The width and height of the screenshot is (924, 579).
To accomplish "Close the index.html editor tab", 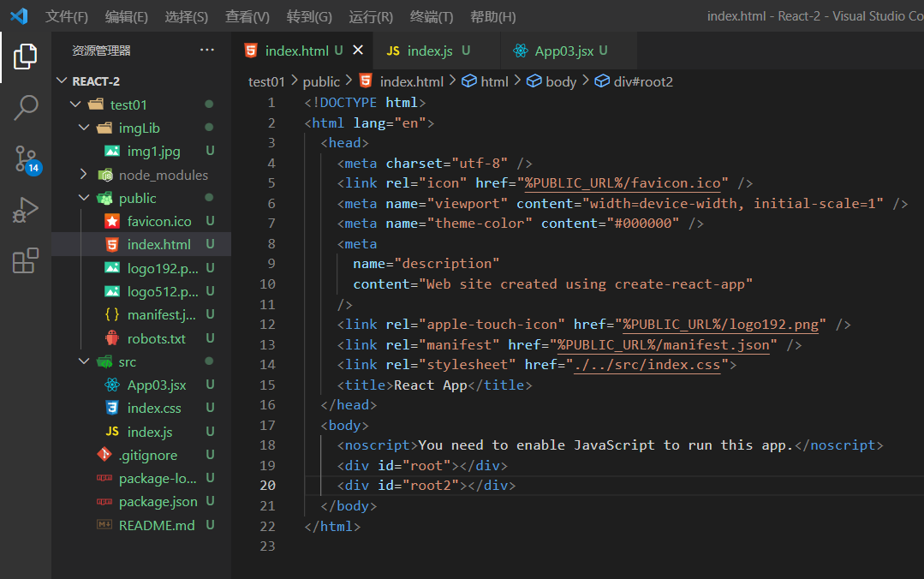I will point(358,51).
